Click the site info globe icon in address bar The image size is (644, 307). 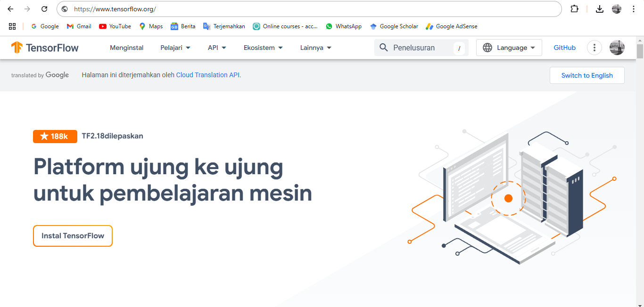tap(65, 9)
